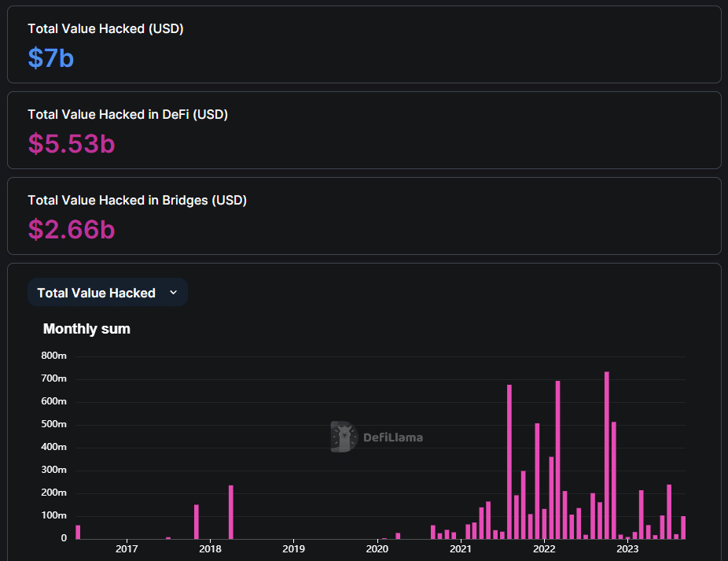
Task: Click the 2020 x-axis label
Action: (377, 549)
